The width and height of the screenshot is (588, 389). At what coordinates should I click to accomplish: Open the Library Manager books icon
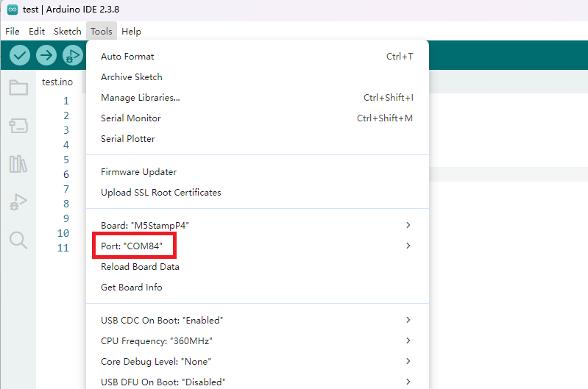pos(18,164)
